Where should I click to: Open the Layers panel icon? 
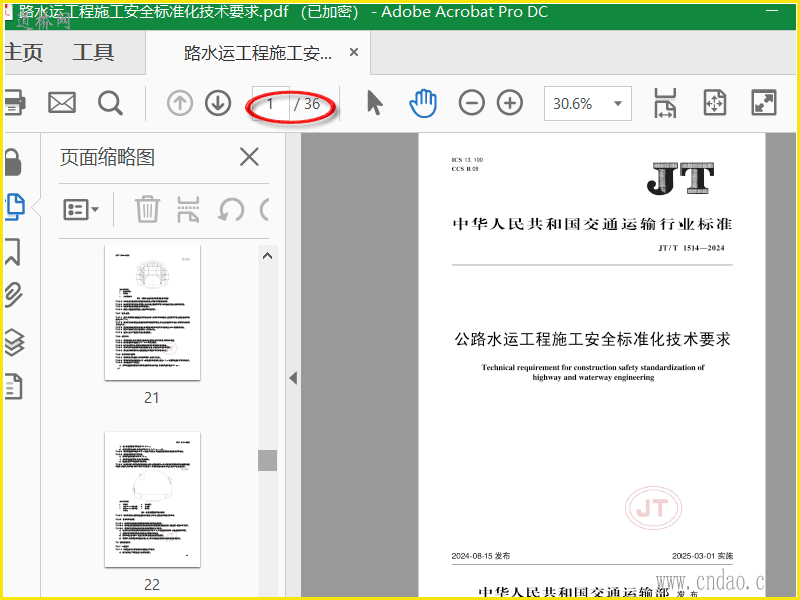14,342
